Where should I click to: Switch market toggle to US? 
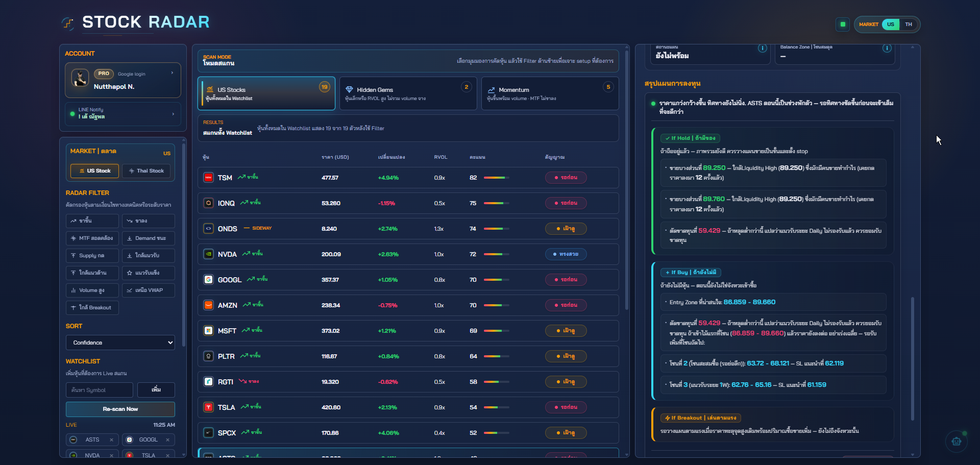point(891,25)
